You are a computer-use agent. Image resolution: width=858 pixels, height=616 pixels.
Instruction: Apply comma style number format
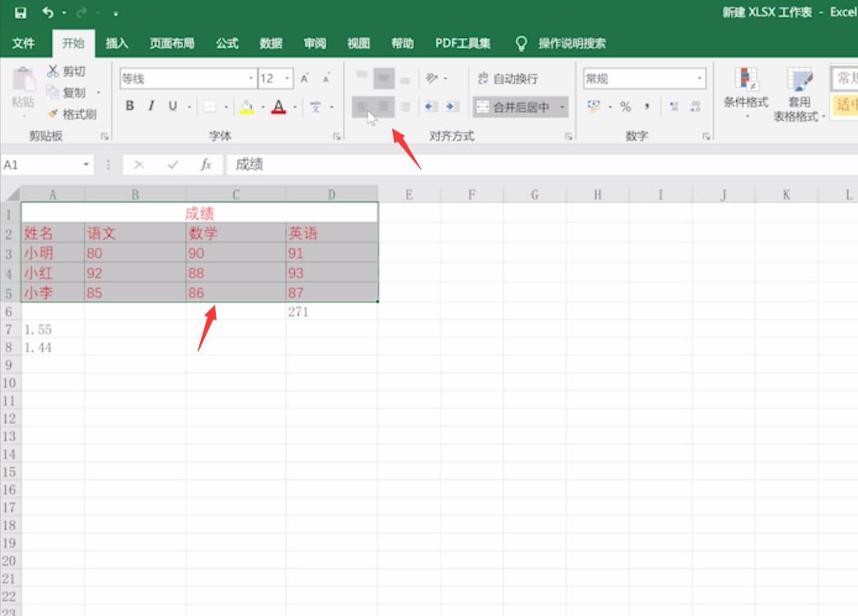(x=646, y=107)
